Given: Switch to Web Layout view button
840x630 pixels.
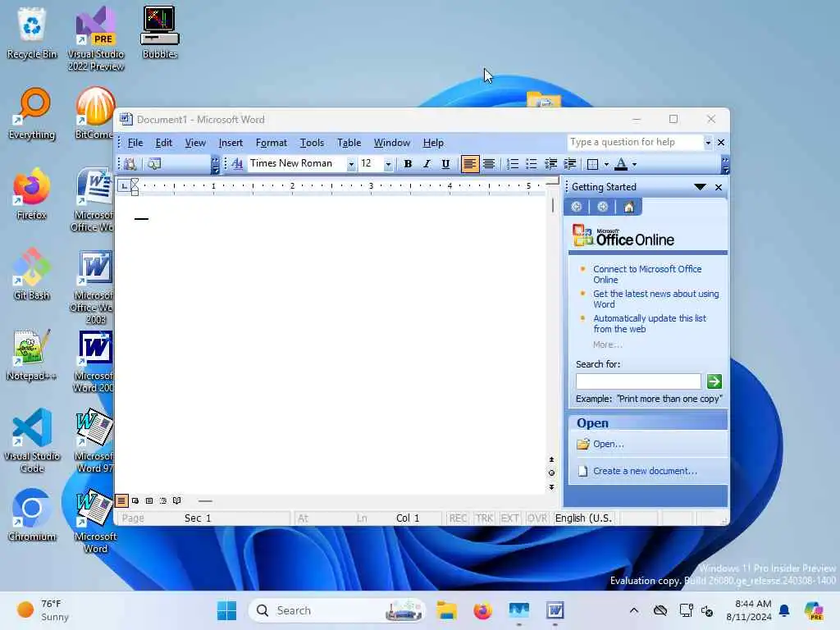Looking at the screenshot, I should coord(135,501).
